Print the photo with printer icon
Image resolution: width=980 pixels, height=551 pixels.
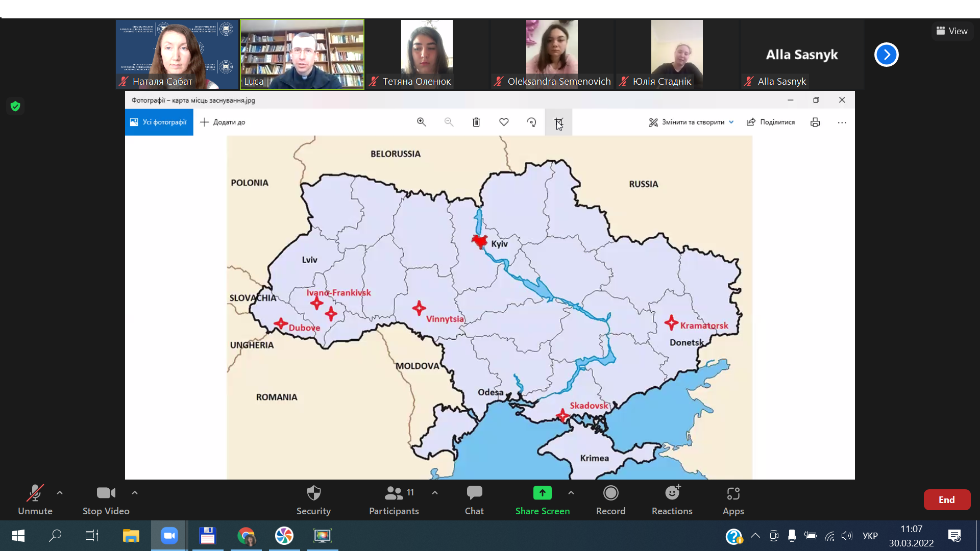[815, 122]
